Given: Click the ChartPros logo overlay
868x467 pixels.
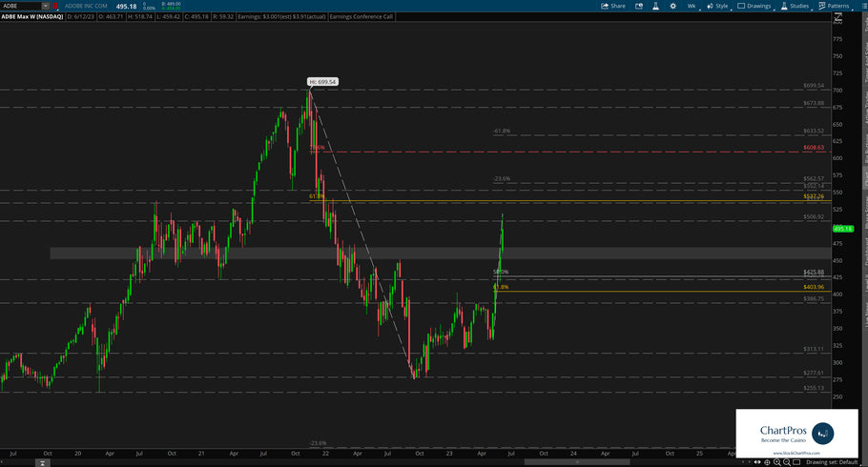Looking at the screenshot, I should tap(797, 433).
